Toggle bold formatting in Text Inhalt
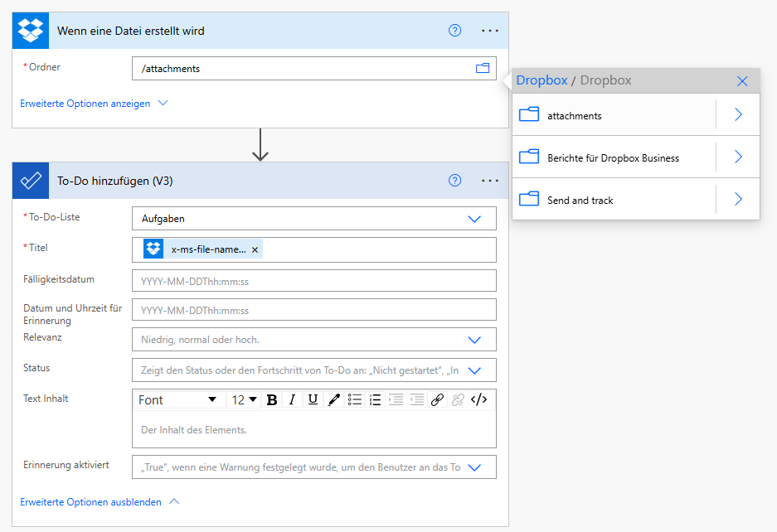777x532 pixels. click(272, 399)
